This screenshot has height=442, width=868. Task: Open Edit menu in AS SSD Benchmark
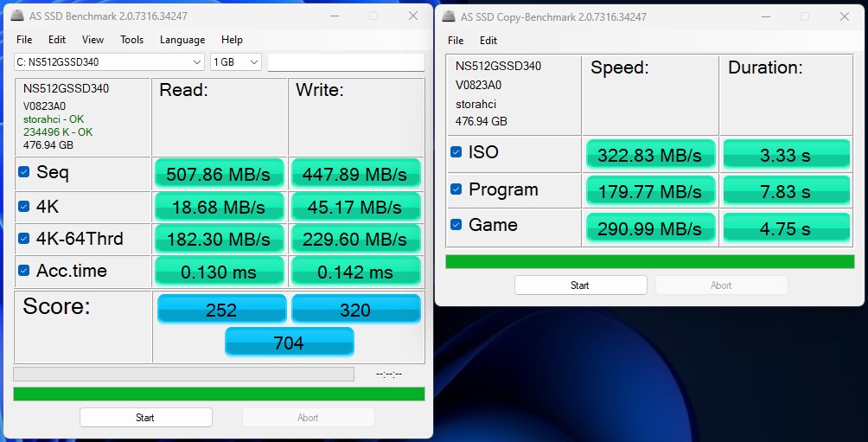[57, 40]
